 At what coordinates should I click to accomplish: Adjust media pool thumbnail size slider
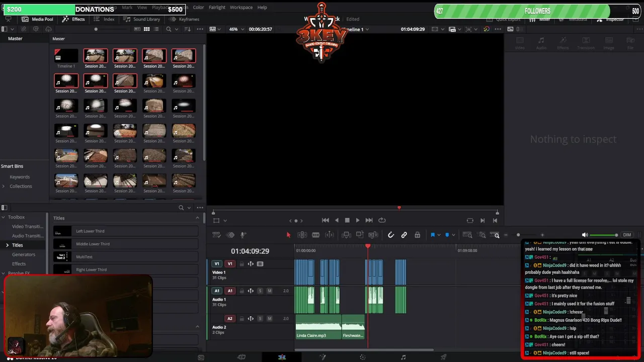[x=96, y=29]
